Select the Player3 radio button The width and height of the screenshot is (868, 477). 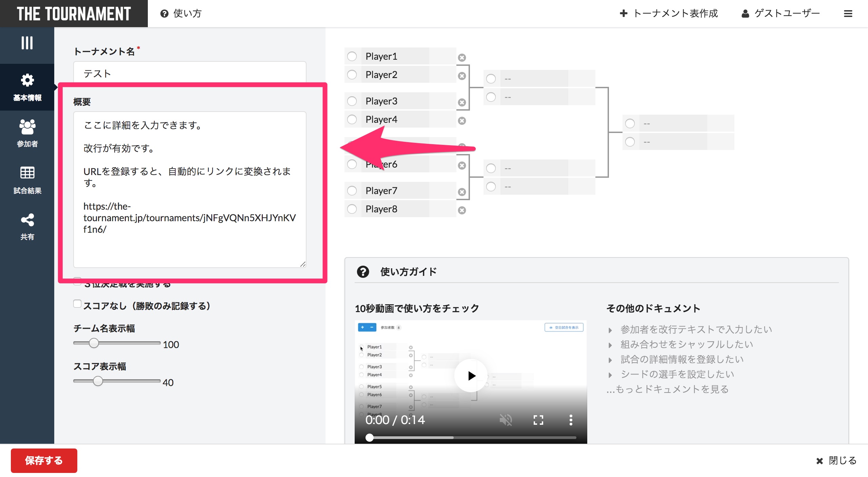click(x=352, y=101)
